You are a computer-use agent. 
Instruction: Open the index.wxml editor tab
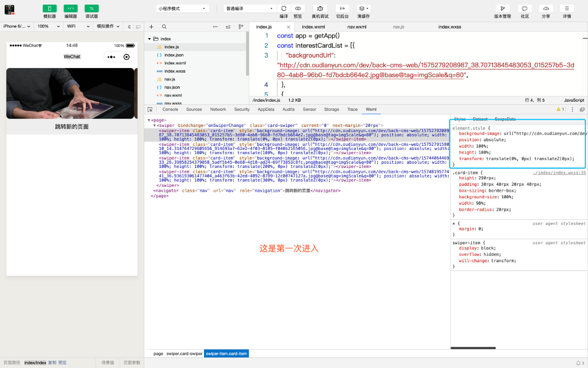point(313,27)
